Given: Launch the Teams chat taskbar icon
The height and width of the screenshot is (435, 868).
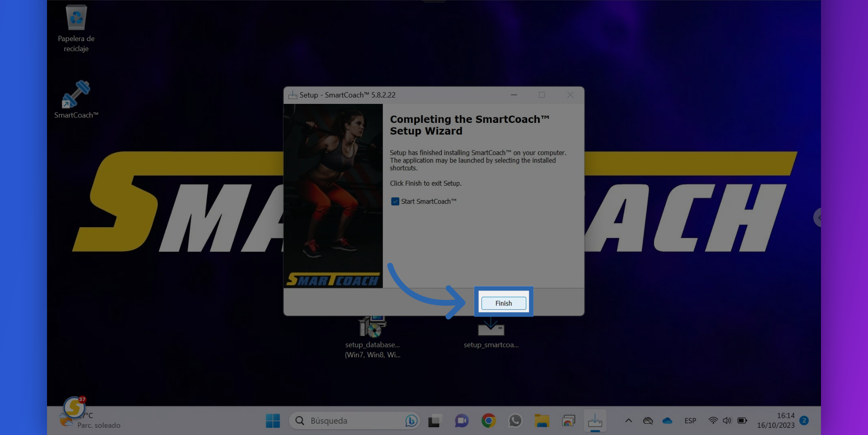Looking at the screenshot, I should pyautogui.click(x=462, y=421).
